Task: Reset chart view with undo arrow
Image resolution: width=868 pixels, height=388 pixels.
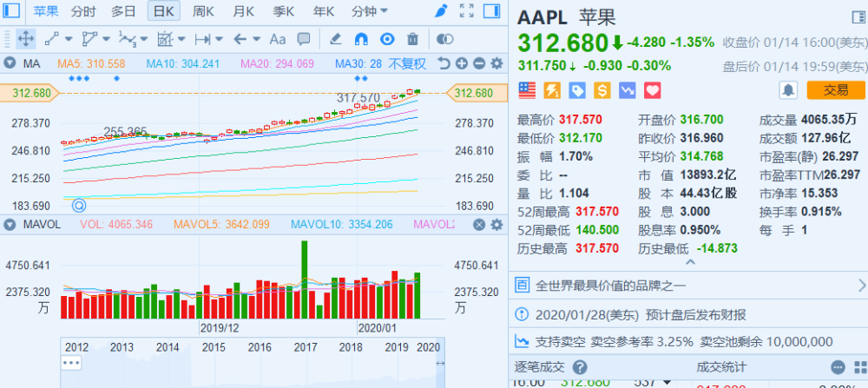Action: pyautogui.click(x=444, y=63)
